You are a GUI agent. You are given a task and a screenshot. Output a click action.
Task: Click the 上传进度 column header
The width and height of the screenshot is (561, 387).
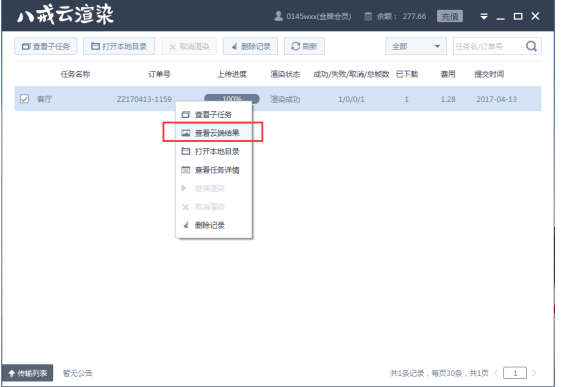tap(232, 74)
